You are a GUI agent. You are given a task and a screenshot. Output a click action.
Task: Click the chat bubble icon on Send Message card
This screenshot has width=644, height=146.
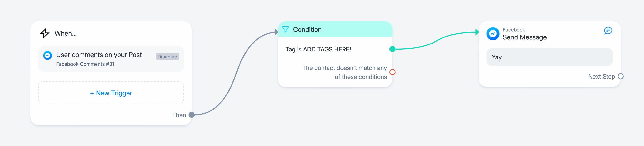pos(608,30)
